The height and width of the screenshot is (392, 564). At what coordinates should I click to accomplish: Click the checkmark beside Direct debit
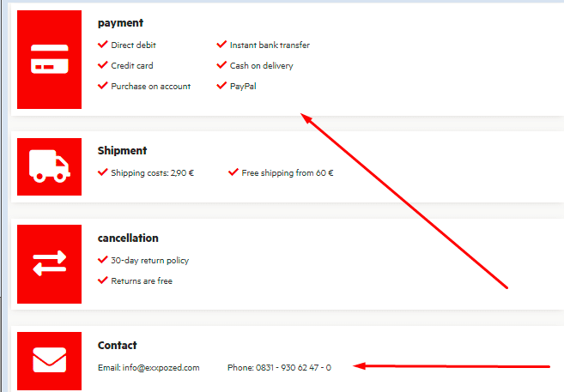click(x=103, y=45)
